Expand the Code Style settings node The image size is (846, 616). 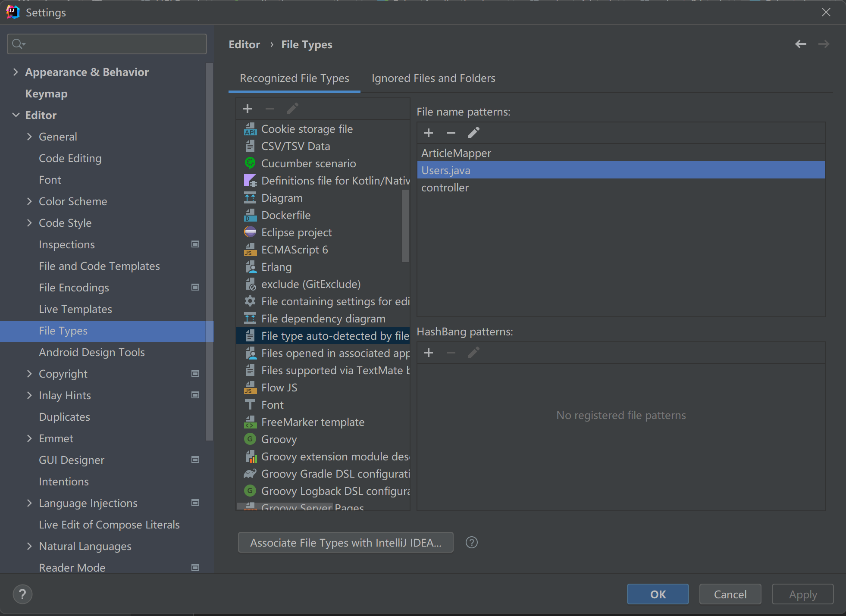tap(29, 223)
